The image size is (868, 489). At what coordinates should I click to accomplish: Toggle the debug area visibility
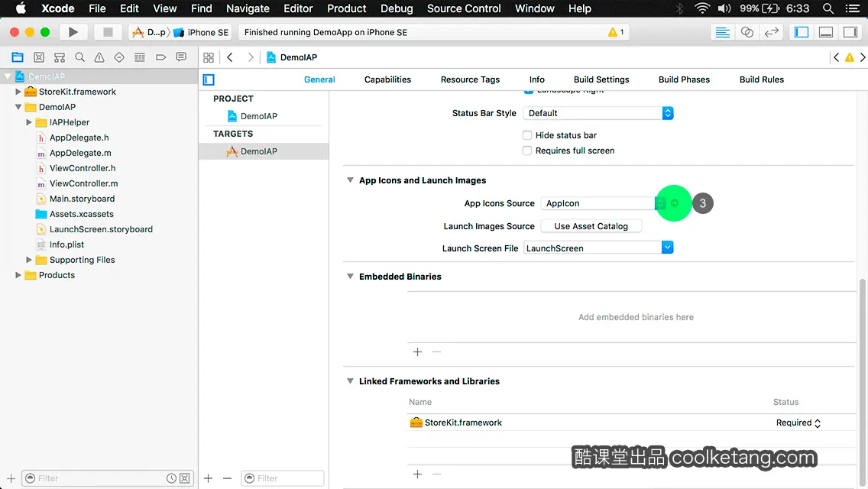826,32
